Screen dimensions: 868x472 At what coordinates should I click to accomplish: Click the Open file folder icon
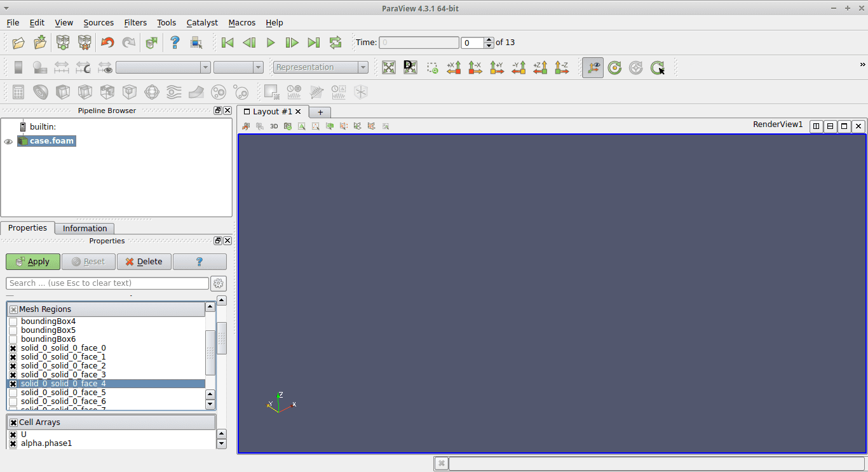pyautogui.click(x=18, y=43)
